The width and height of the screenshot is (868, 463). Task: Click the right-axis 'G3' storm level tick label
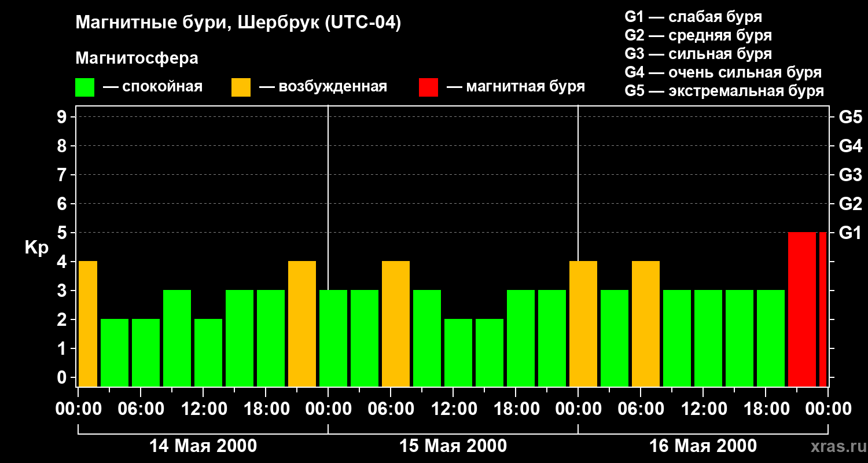851,175
